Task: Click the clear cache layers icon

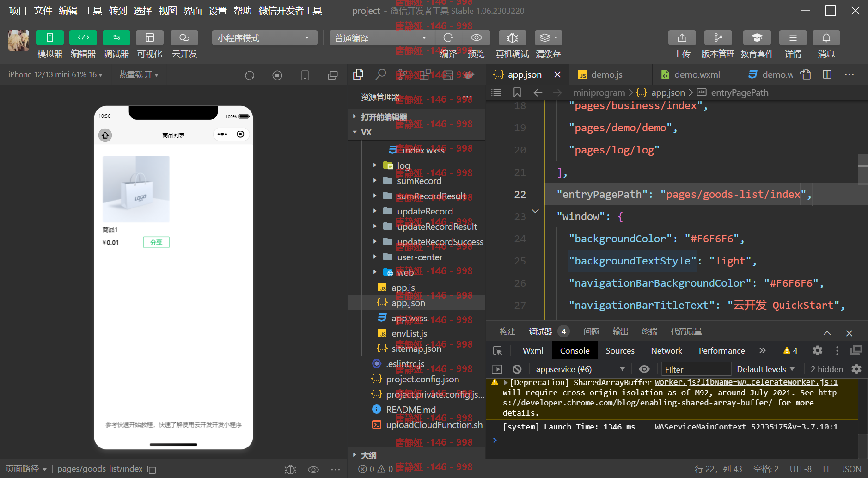Action: pos(549,38)
